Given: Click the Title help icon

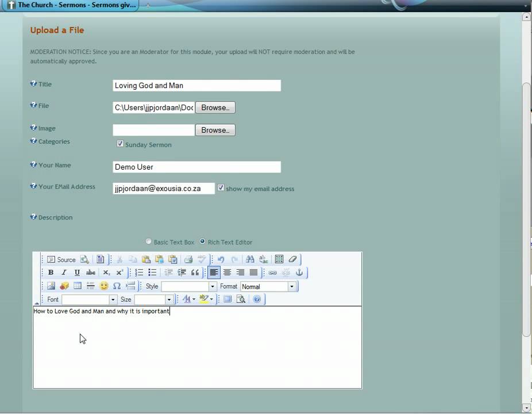Looking at the screenshot, I should 33,83.
